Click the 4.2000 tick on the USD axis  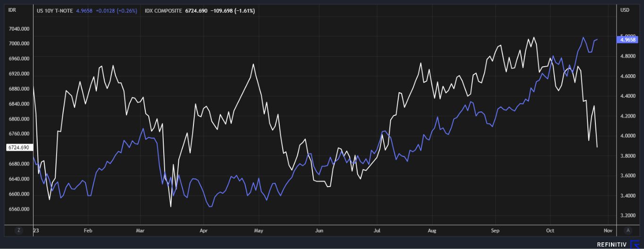pos(628,116)
